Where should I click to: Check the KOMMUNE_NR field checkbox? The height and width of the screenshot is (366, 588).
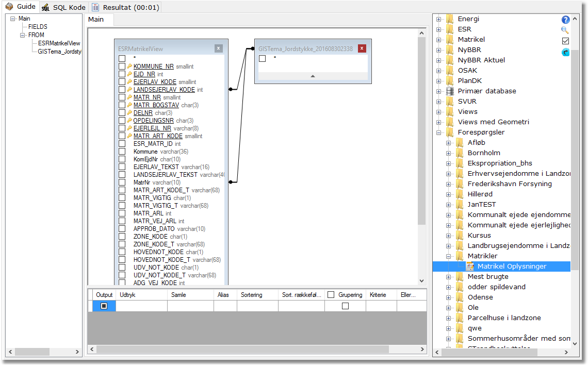122,66
